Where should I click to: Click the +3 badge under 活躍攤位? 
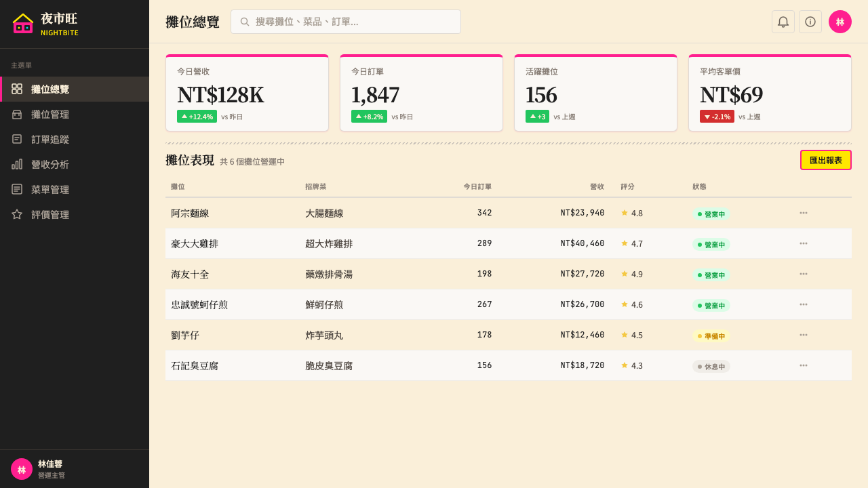[x=537, y=117]
